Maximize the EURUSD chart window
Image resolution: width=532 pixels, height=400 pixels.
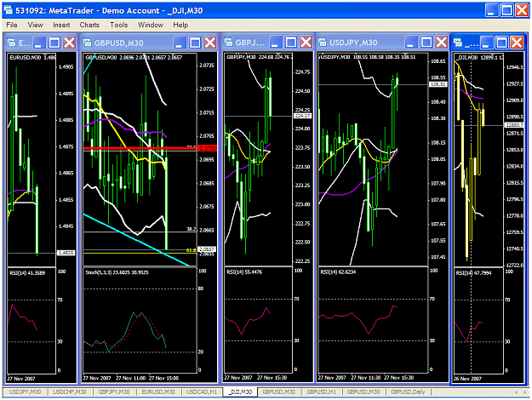point(54,43)
